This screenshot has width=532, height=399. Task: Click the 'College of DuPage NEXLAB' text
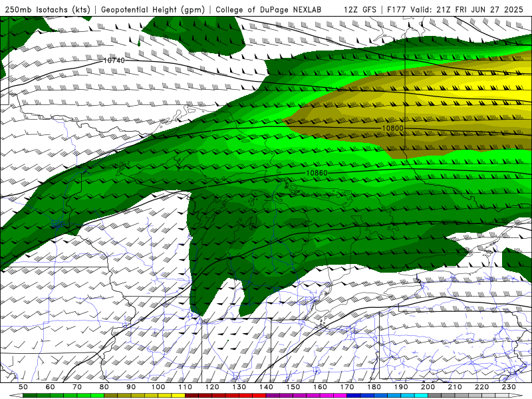click(x=269, y=9)
